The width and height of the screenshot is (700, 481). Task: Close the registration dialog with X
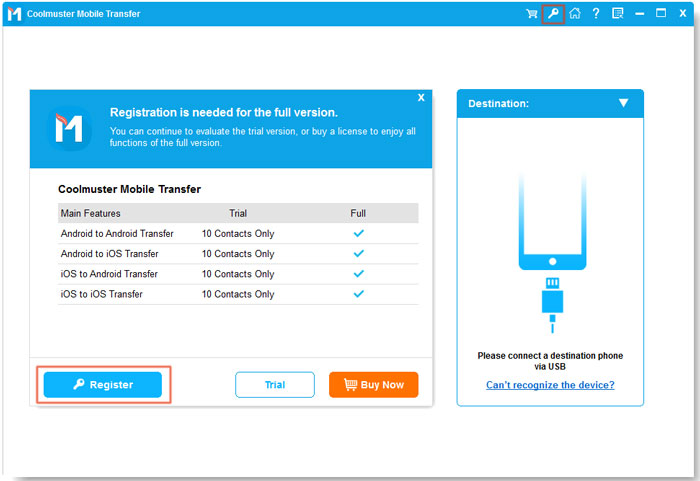point(421,98)
